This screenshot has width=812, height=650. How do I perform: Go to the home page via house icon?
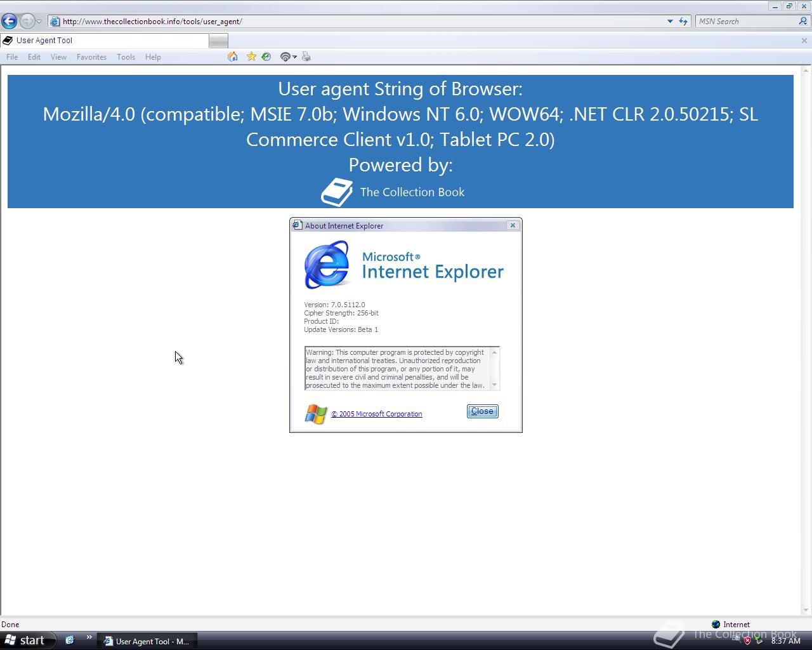point(233,56)
